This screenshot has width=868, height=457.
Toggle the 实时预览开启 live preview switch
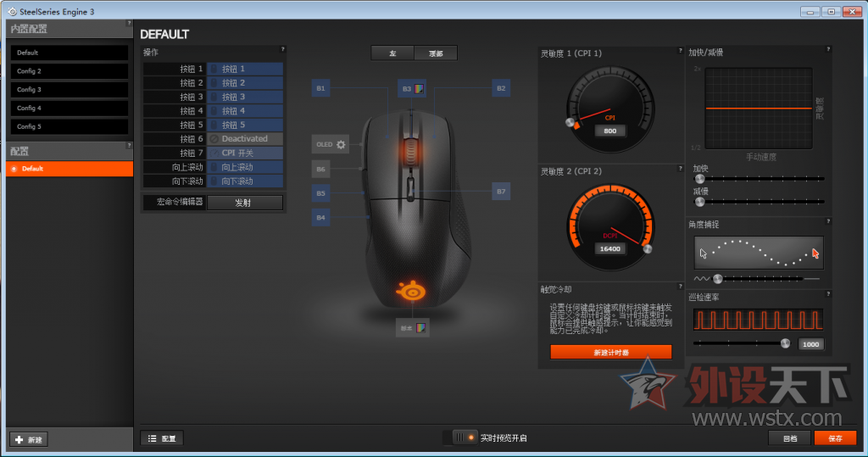464,437
